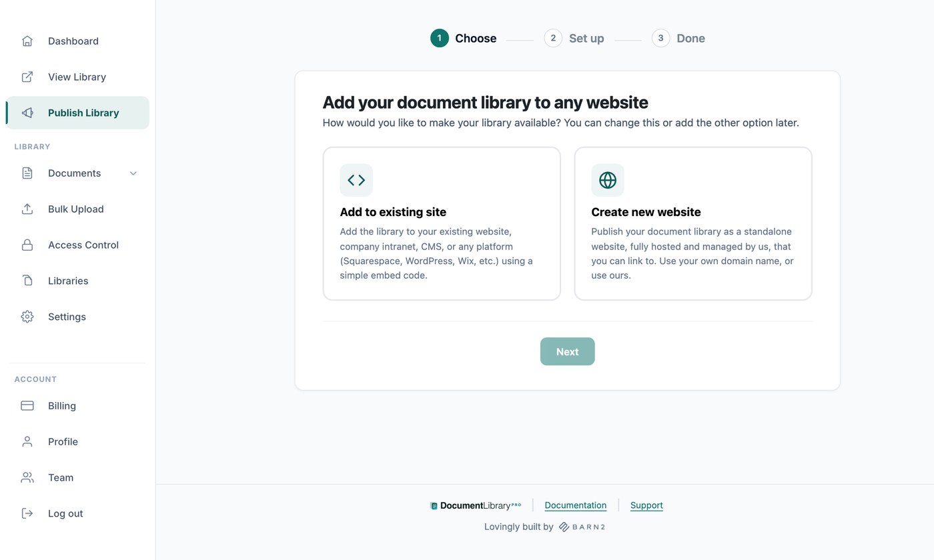The image size is (934, 560).
Task: Expand the Documents submenu chevron
Action: [x=133, y=173]
